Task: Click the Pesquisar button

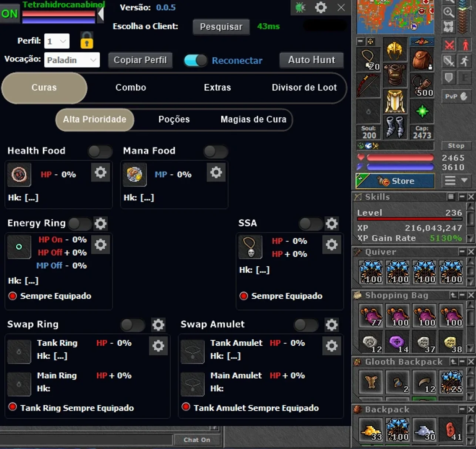Action: coord(221,27)
